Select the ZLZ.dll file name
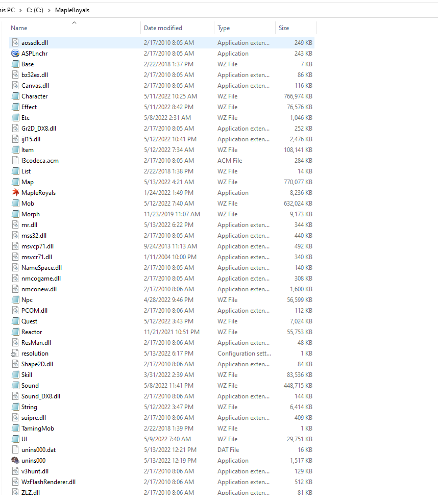 tap(31, 492)
